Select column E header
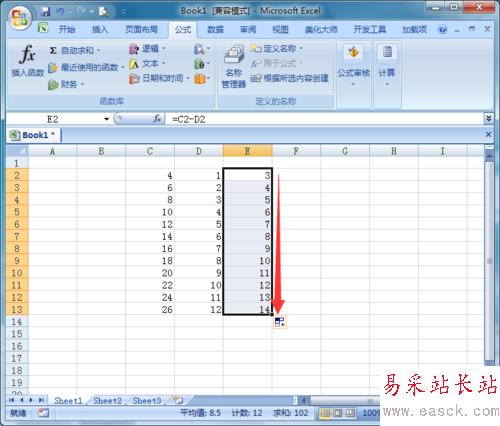The height and width of the screenshot is (426, 500). (x=247, y=151)
